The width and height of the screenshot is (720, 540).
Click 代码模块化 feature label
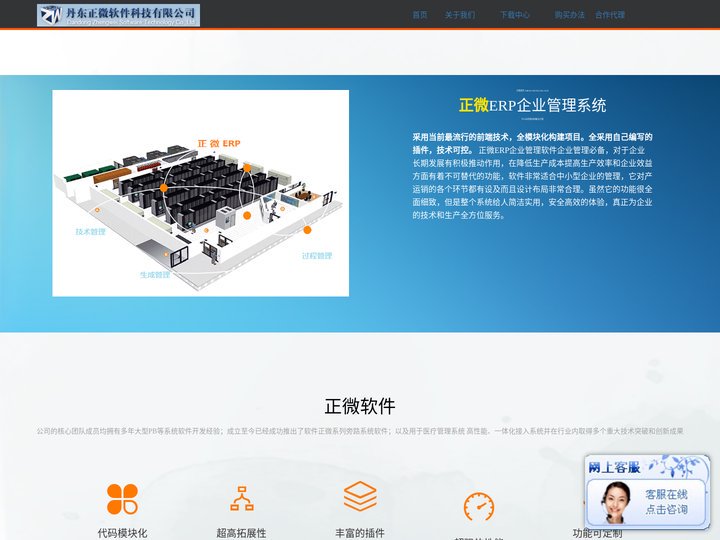[122, 533]
